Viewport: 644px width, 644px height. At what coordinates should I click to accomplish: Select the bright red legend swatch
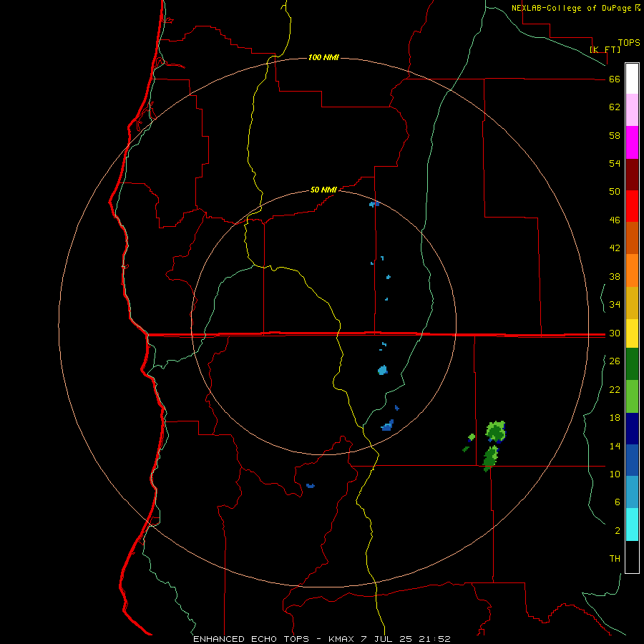tap(632, 206)
